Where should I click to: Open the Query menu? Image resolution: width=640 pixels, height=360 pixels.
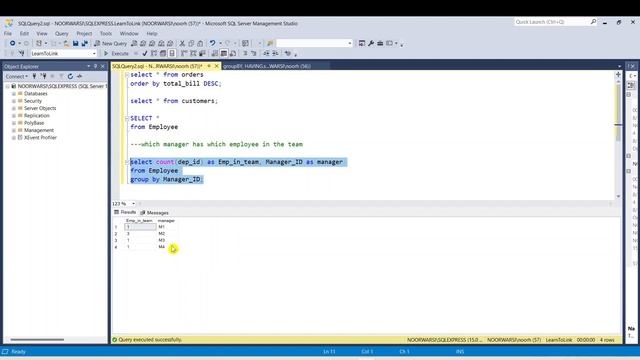point(62,33)
